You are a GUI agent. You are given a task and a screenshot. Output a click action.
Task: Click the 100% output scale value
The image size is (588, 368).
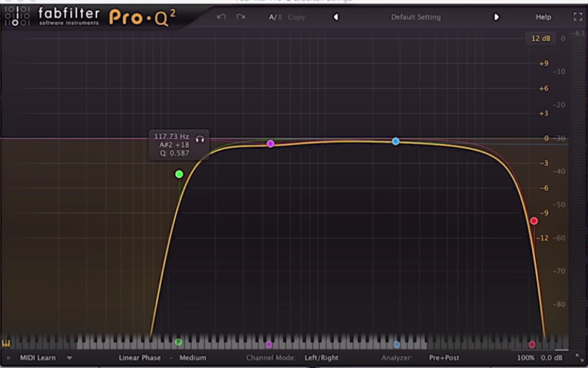click(x=525, y=358)
